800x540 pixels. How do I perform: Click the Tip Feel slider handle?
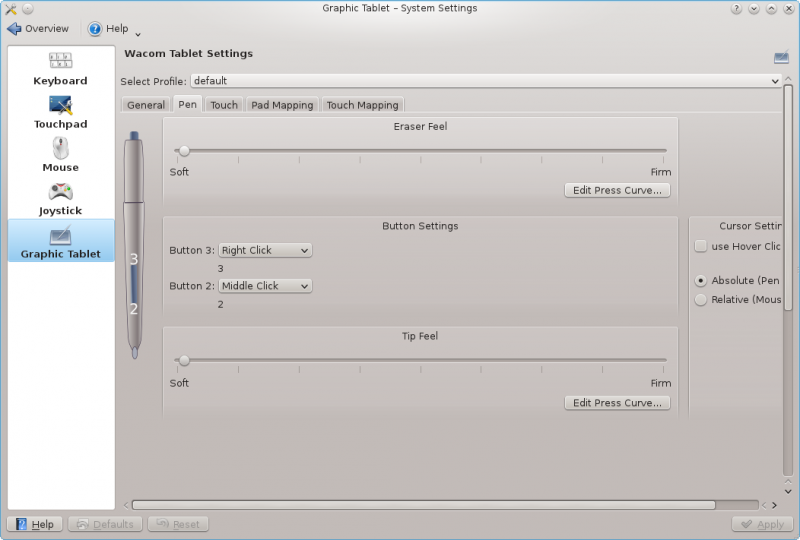pyautogui.click(x=184, y=360)
